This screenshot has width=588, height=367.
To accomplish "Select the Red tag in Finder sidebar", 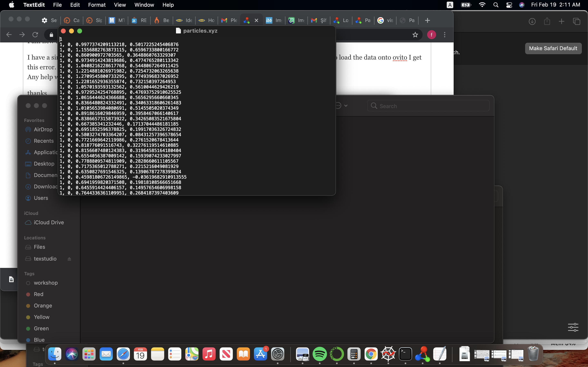I will pos(38,294).
